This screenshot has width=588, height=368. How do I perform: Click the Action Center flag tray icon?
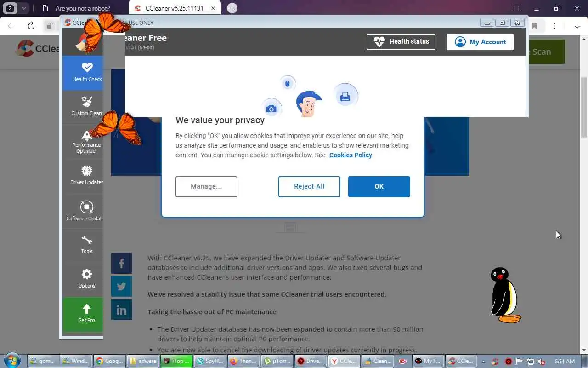coord(520,362)
